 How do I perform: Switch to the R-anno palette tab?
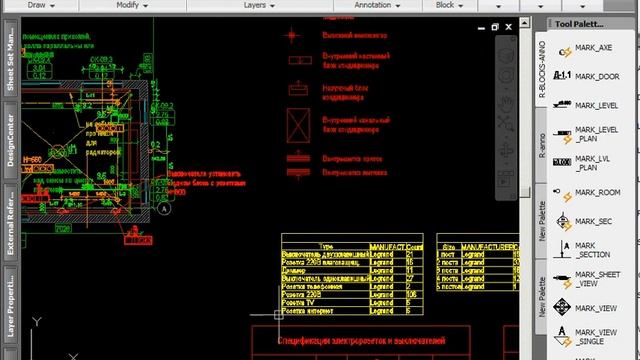(542, 145)
